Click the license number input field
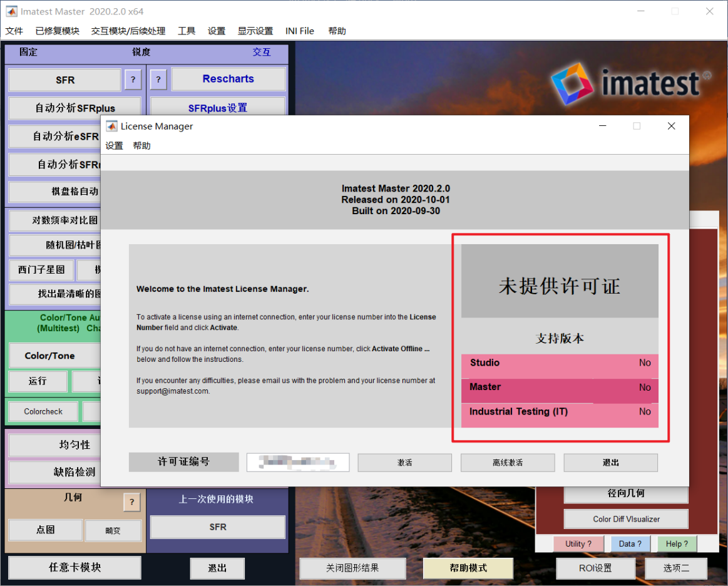Viewport: 728px width, 586px height. [298, 463]
